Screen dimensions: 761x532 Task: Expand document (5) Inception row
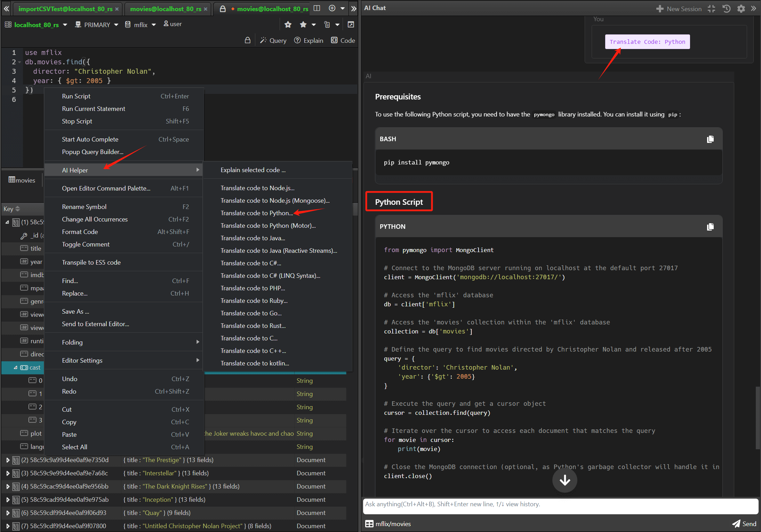coord(8,500)
